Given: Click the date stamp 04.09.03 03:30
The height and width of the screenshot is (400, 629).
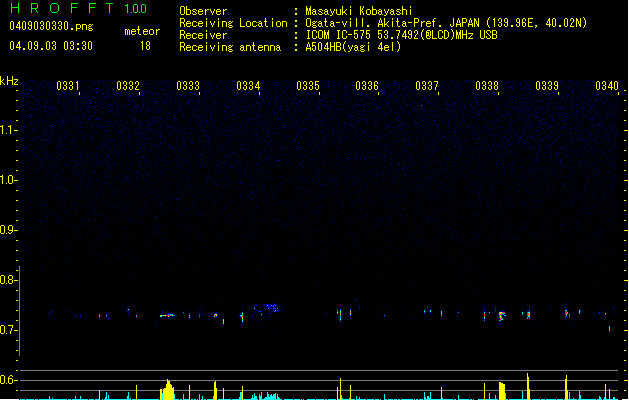Looking at the screenshot, I should point(51,46).
